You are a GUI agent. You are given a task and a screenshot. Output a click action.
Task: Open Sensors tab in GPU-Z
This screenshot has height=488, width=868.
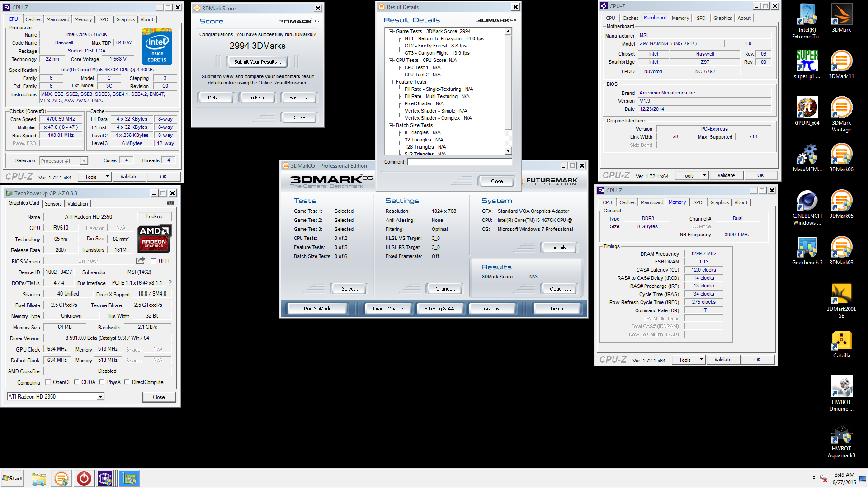point(53,204)
